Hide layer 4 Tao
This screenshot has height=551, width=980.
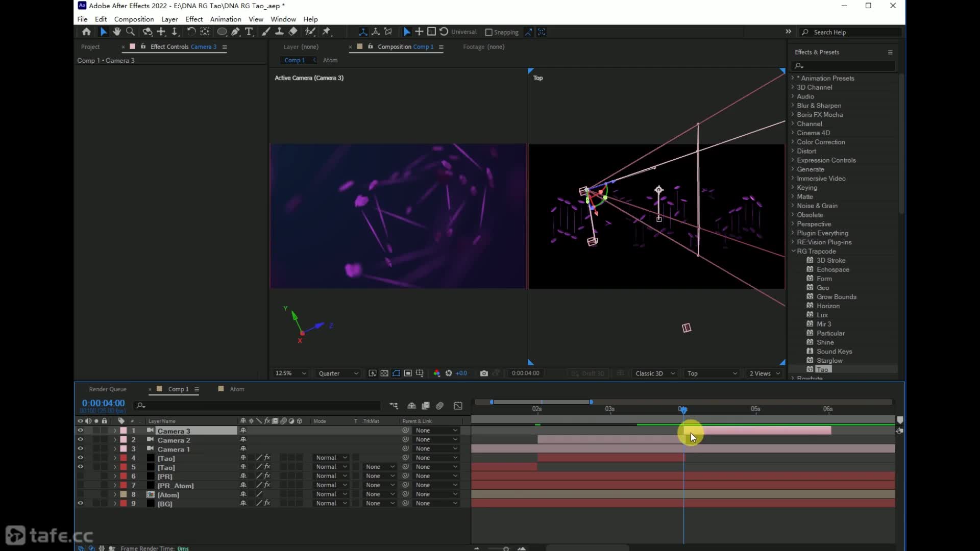pyautogui.click(x=80, y=458)
